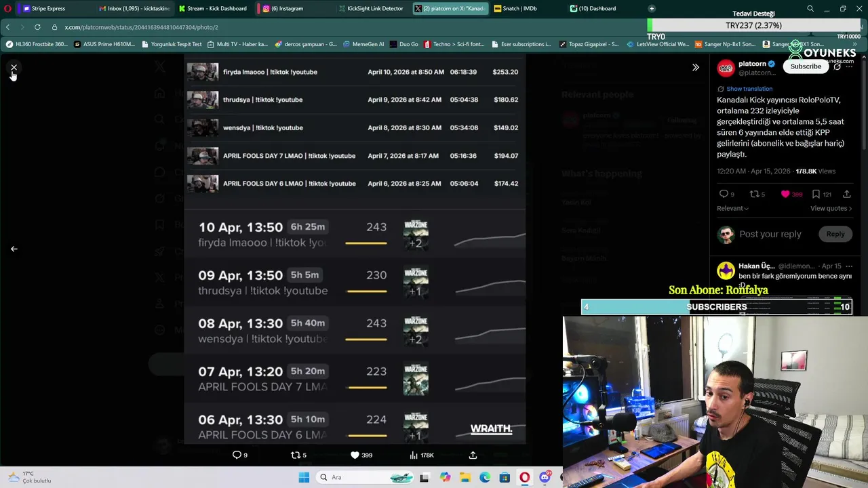Click the Show translation link
The height and width of the screenshot is (488, 868).
click(x=749, y=89)
